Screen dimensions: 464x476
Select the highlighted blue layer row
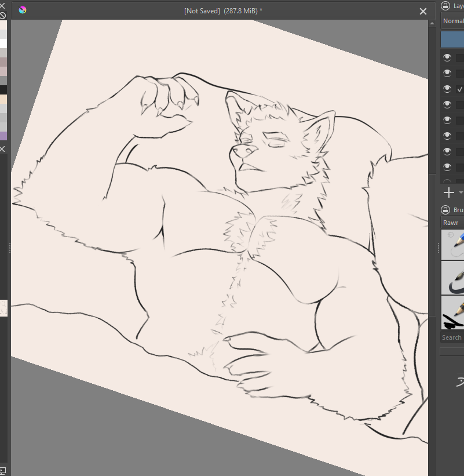(x=452, y=41)
